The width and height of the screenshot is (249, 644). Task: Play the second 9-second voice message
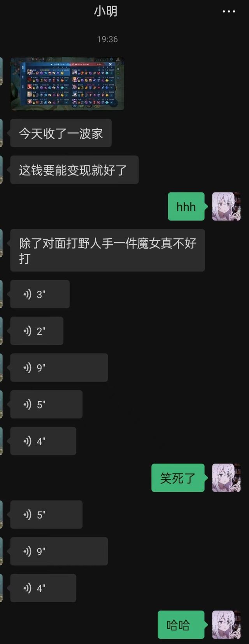tap(59, 551)
